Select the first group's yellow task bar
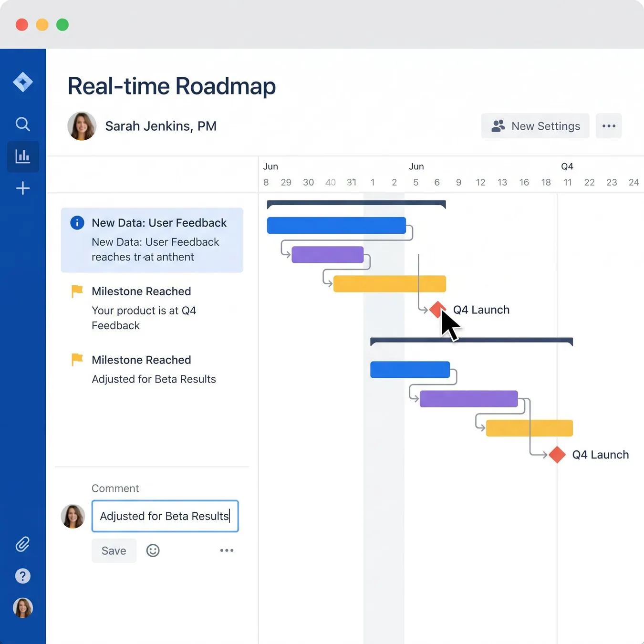The width and height of the screenshot is (644, 644). pos(389,284)
